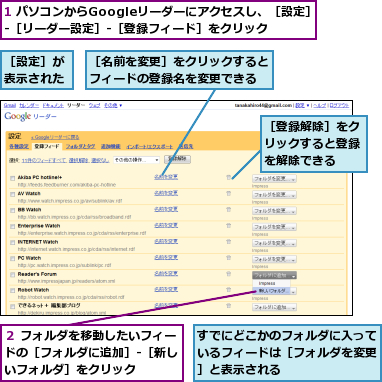Open フォルダに追加 dropdown for できるネット+ 編集部ブログ
The image size is (382, 382).
pyautogui.click(x=274, y=307)
